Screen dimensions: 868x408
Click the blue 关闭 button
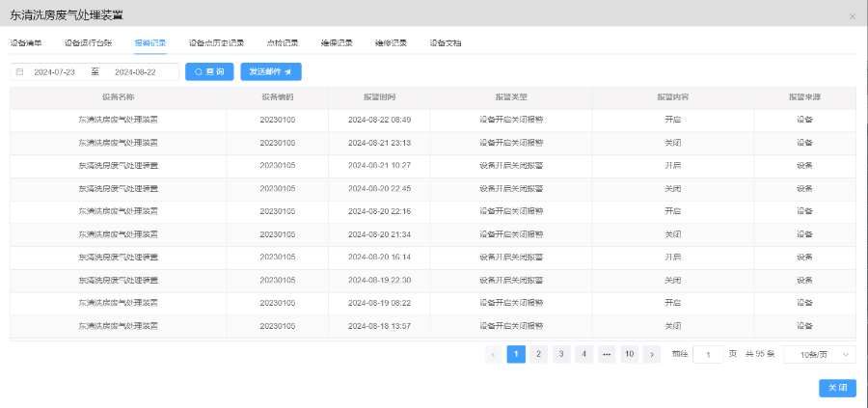tap(836, 387)
